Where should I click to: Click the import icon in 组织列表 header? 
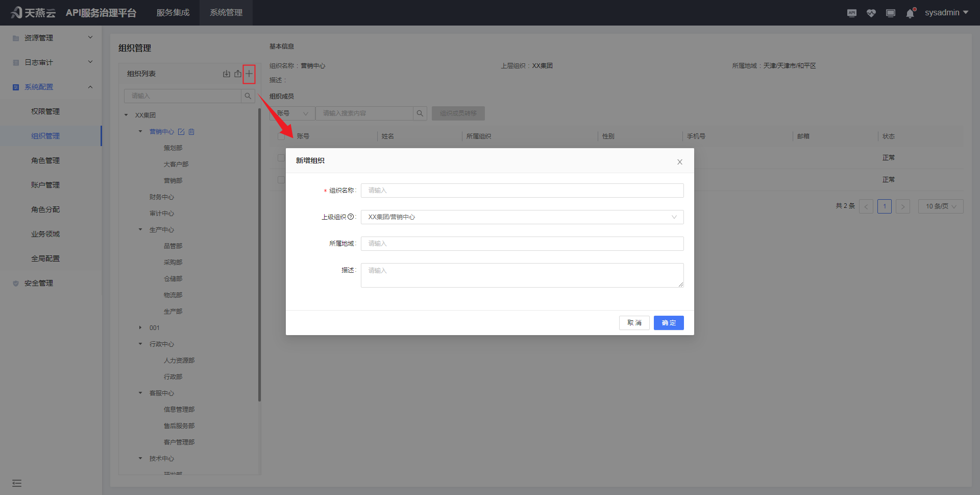[x=227, y=74]
